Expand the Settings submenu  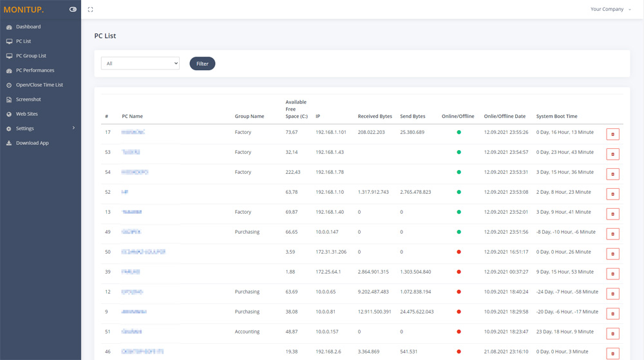(40, 129)
